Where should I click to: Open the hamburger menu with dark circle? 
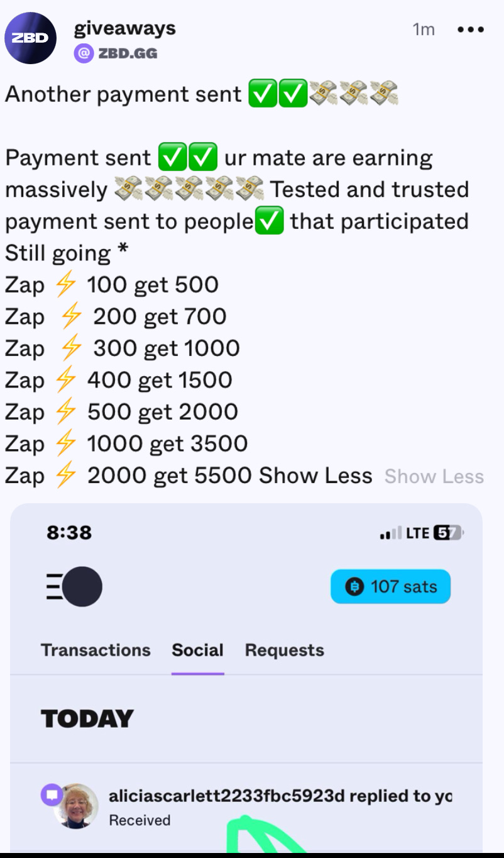(74, 586)
